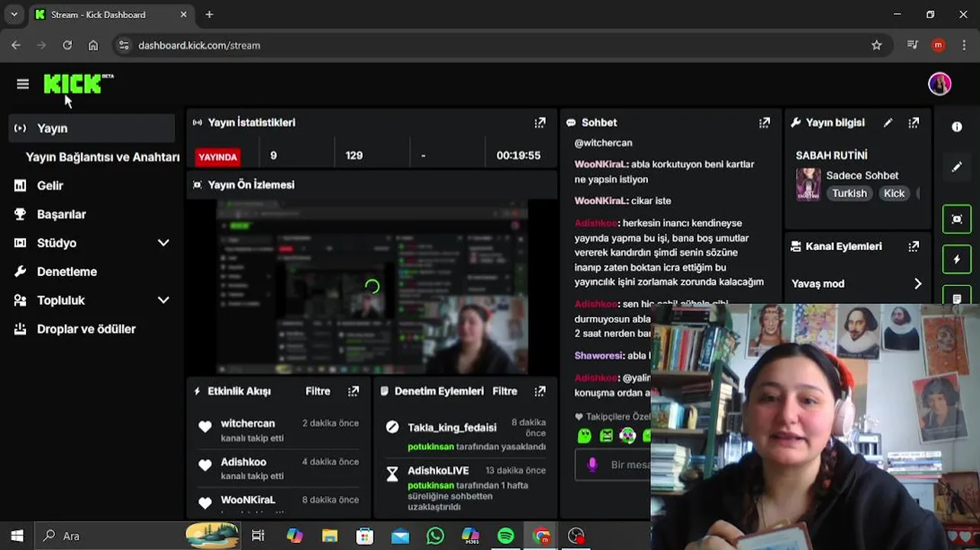The width and height of the screenshot is (980, 550).
Task: Click the SABAH RUTİNİ stream title
Action: (x=831, y=155)
